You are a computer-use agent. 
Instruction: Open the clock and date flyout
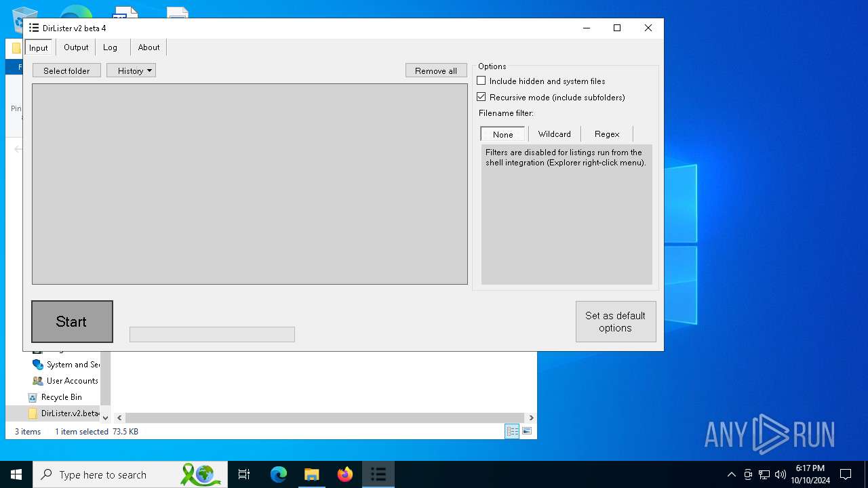810,474
